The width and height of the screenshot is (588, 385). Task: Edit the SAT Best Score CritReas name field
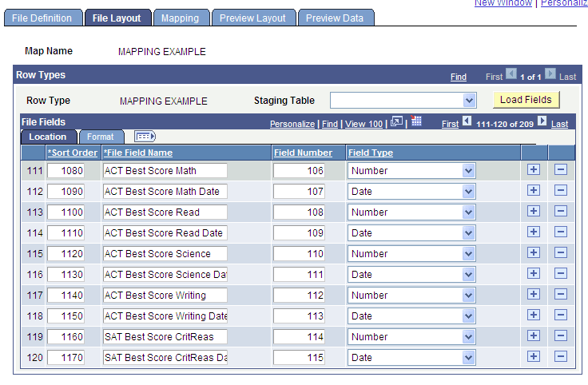(x=165, y=337)
